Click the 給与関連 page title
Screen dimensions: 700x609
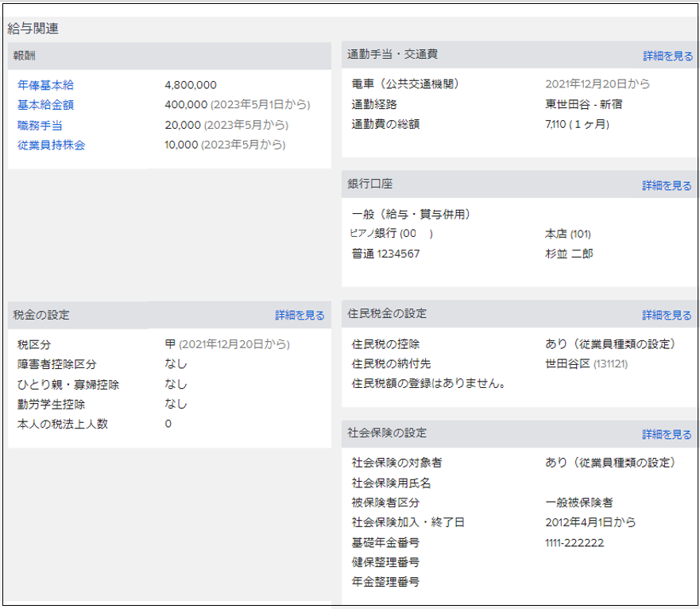point(33,29)
